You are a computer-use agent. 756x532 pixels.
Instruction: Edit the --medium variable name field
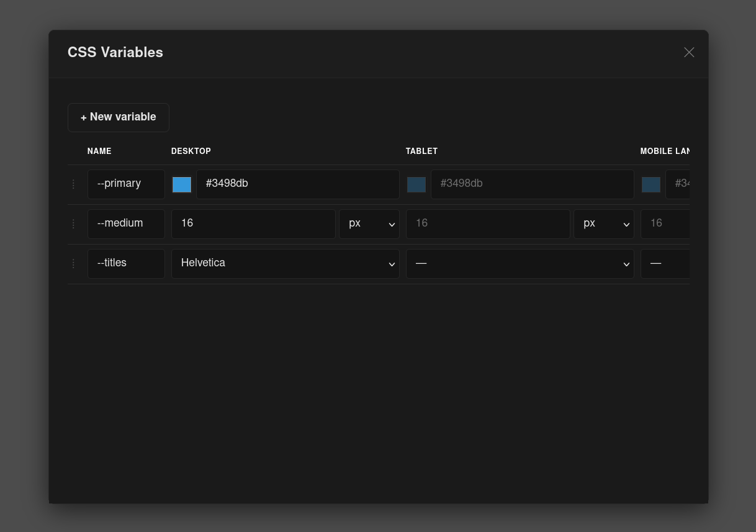point(126,224)
